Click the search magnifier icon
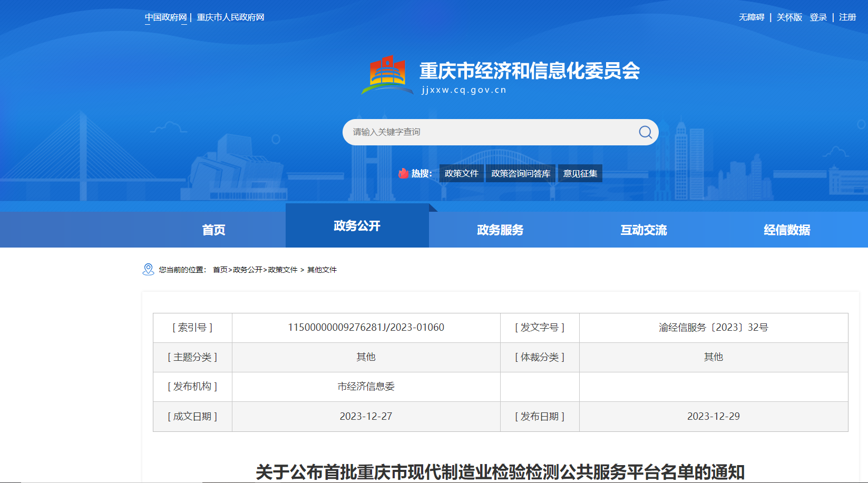 [645, 132]
